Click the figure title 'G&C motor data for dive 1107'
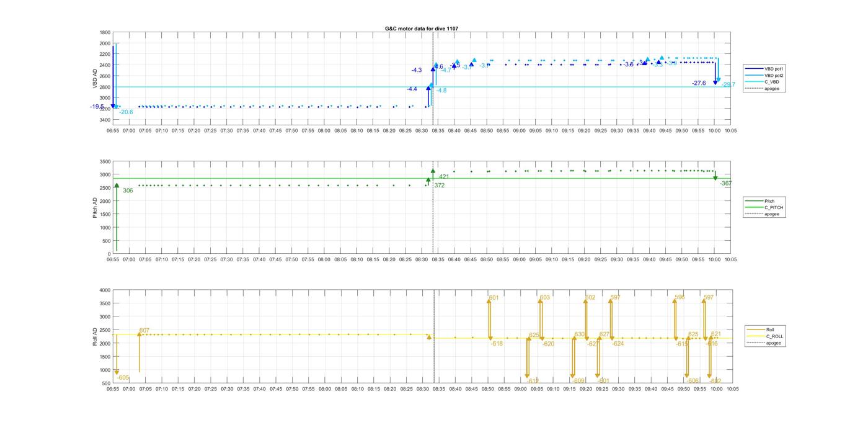The image size is (868, 430). tap(422, 29)
